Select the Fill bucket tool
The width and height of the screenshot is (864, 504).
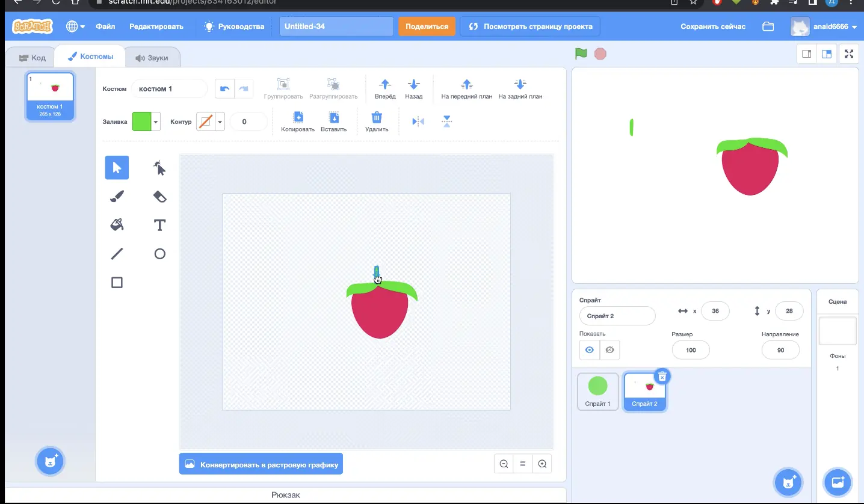(117, 225)
